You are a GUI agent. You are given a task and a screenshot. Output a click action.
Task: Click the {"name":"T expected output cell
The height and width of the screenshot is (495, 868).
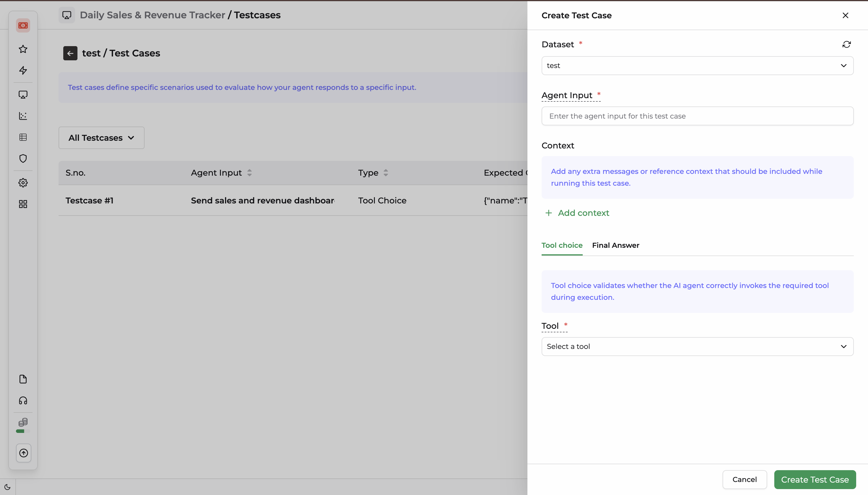(x=505, y=200)
